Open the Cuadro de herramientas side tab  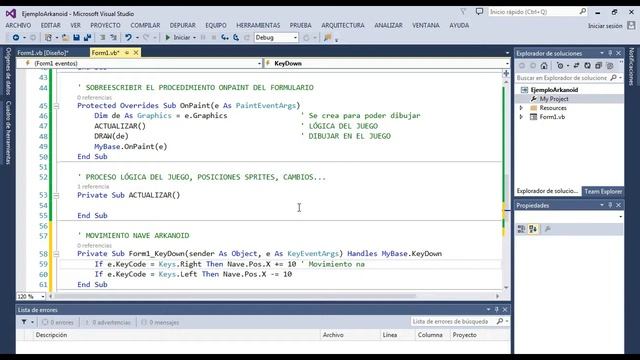[x=8, y=132]
